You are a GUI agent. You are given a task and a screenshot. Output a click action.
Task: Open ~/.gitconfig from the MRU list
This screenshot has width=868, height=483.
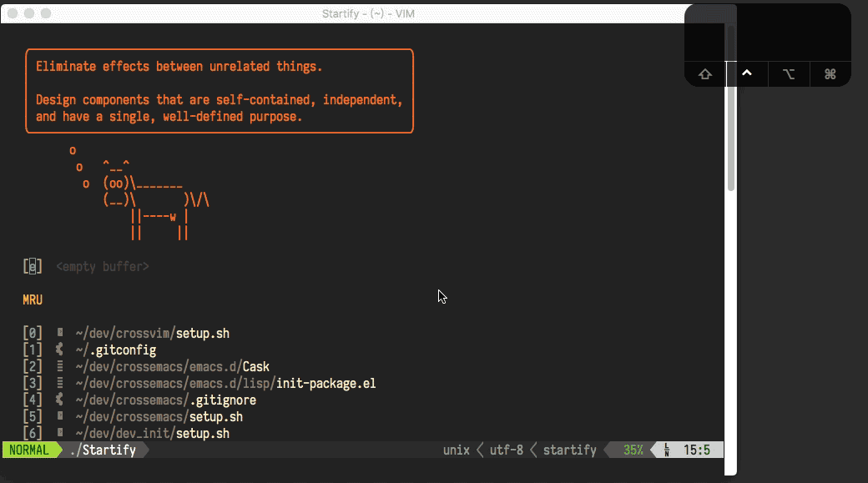tap(116, 350)
